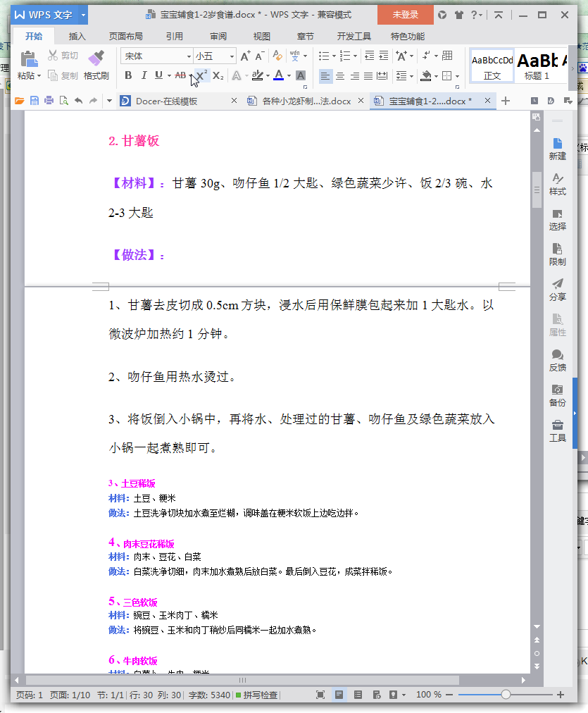This screenshot has width=588, height=713.
Task: Click the decrease indent icon
Action: click(370, 56)
